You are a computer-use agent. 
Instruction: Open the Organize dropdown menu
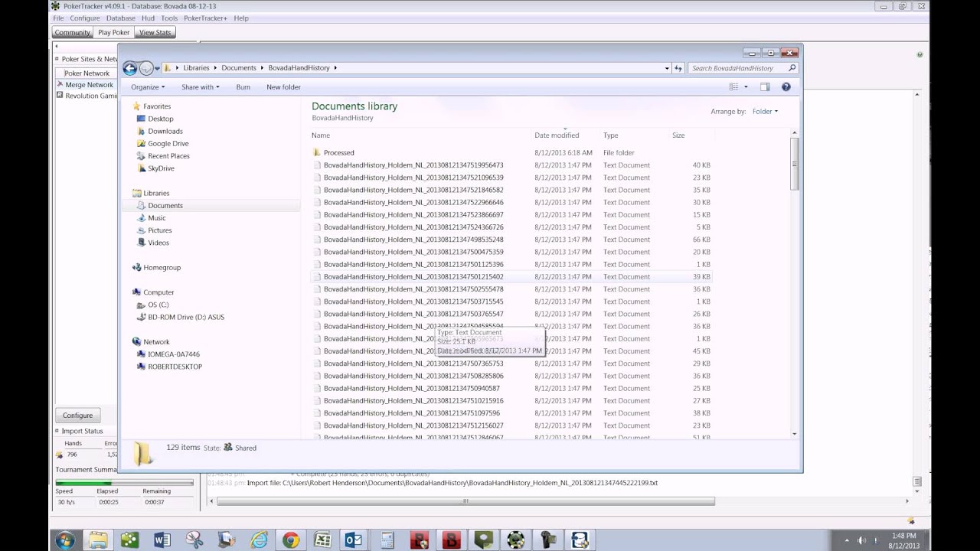coord(148,87)
